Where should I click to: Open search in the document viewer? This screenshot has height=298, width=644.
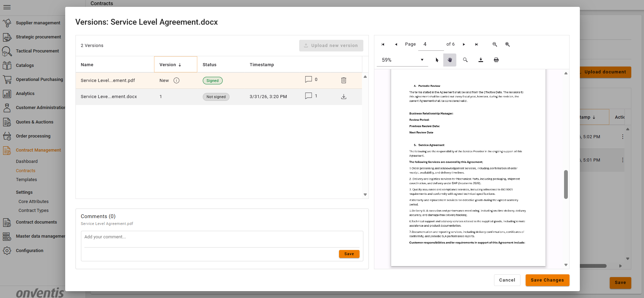465,60
